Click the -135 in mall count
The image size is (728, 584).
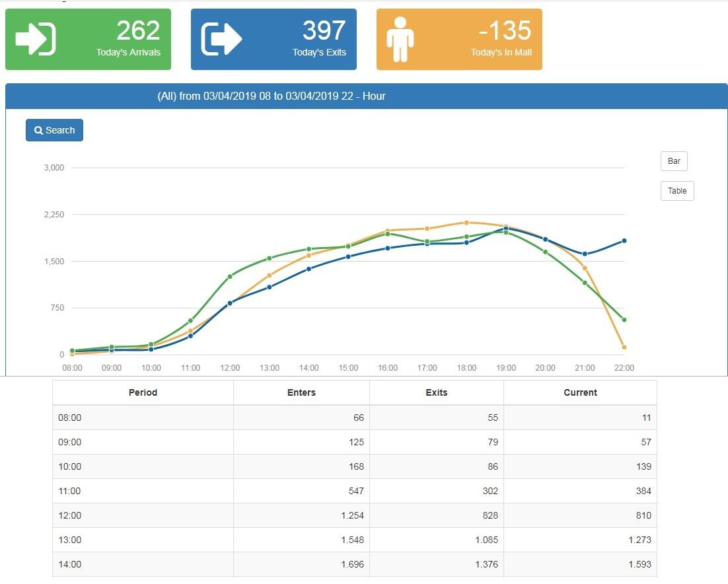505,30
